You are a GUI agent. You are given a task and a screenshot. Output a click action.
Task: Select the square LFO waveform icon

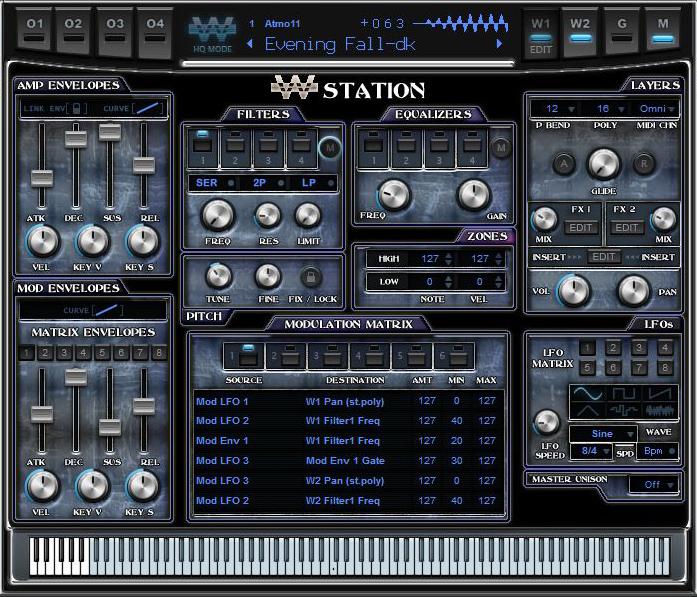[x=624, y=393]
